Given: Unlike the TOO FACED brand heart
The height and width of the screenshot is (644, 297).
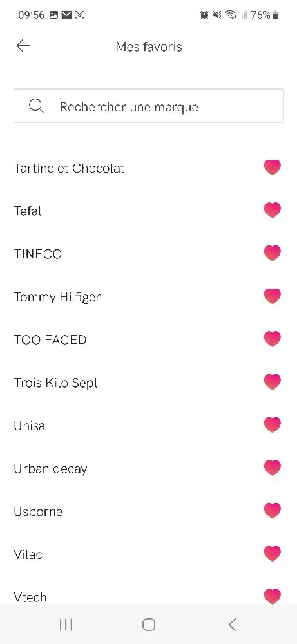Looking at the screenshot, I should pyautogui.click(x=273, y=339).
